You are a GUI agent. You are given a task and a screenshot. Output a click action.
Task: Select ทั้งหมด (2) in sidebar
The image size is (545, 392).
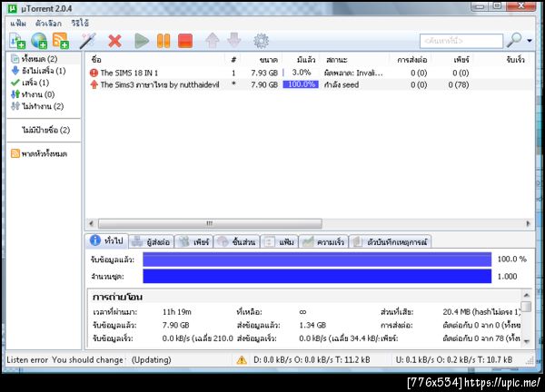click(39, 59)
